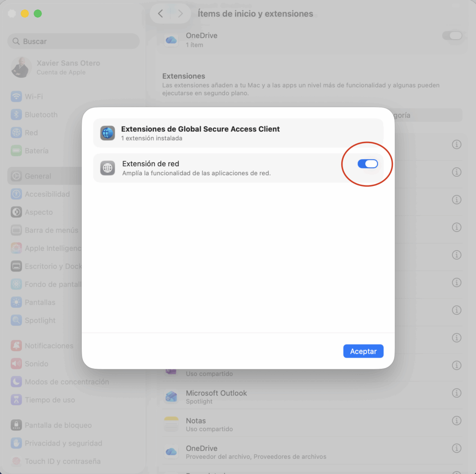
Task: Toggle the Extensión de red switch
Action: [x=367, y=164]
